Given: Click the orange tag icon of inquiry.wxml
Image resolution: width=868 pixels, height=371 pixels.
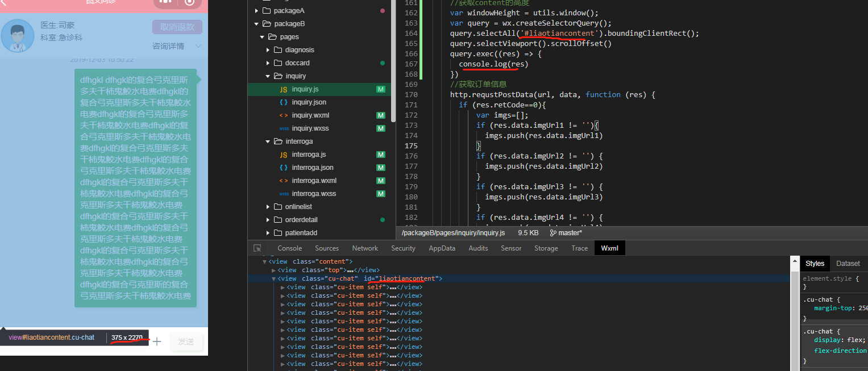Looking at the screenshot, I should coord(283,115).
